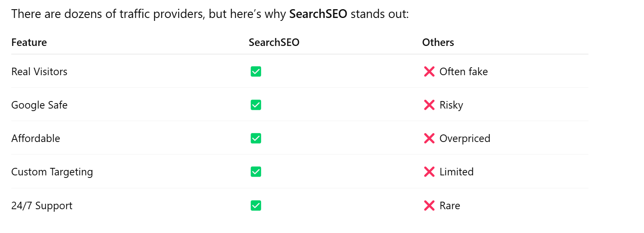Click the Real Visitors row label
The width and height of the screenshot is (644, 233).
[x=39, y=71]
